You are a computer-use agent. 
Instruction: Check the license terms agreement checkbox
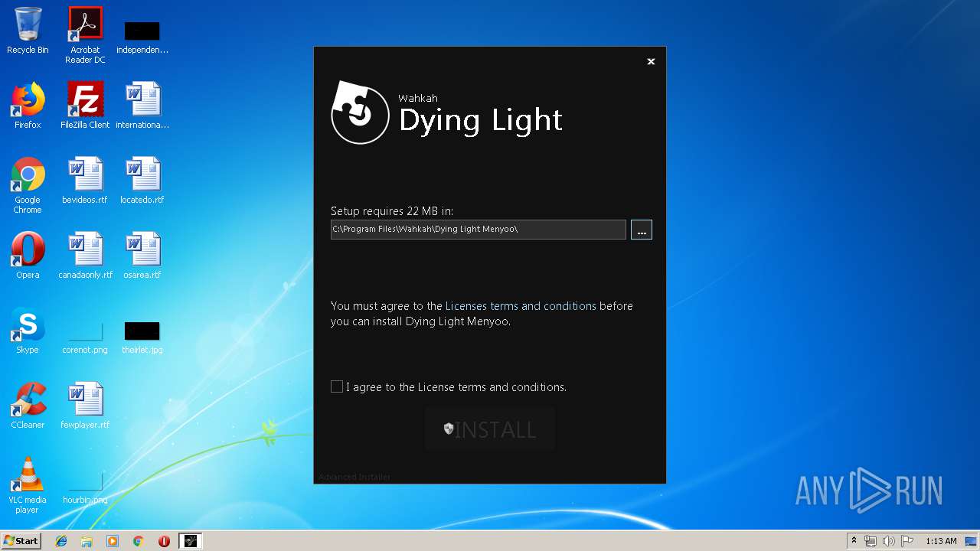(337, 386)
